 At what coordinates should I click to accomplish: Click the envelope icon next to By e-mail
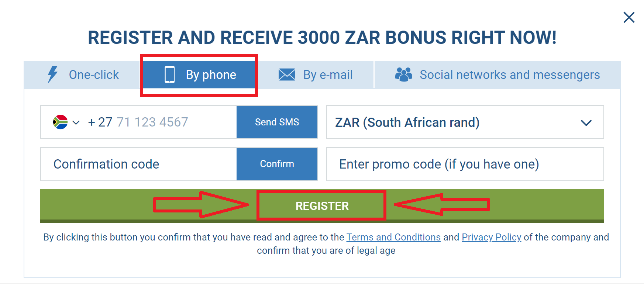point(287,75)
